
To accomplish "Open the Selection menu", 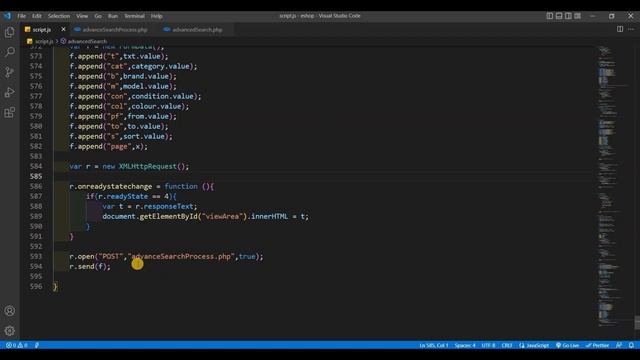I will [59, 16].
